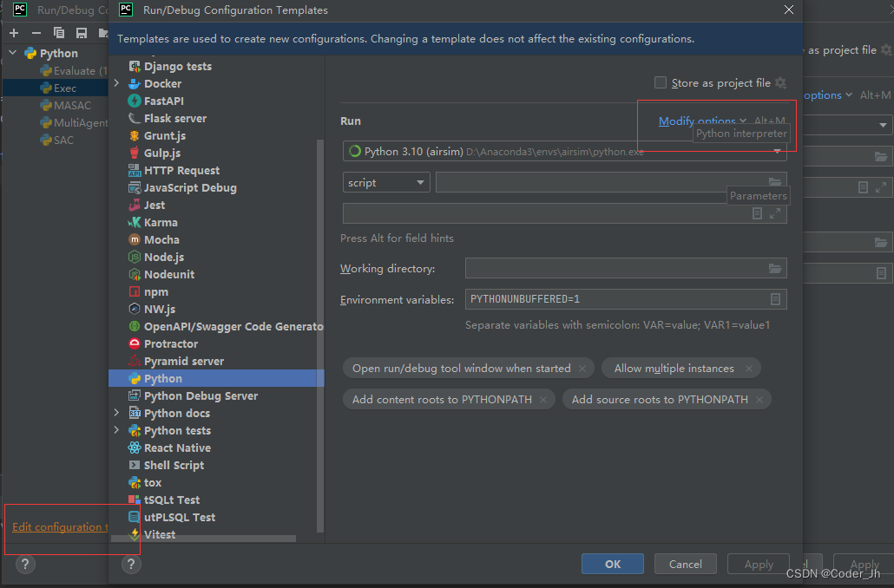Click the OK button

(613, 564)
